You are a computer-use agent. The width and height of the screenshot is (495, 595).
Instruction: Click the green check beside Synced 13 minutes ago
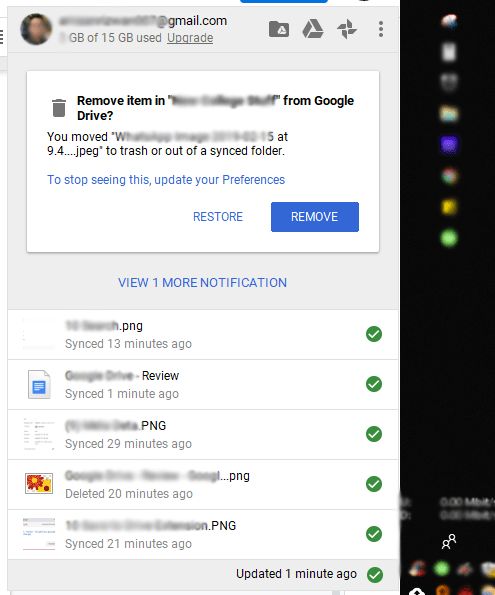[374, 334]
